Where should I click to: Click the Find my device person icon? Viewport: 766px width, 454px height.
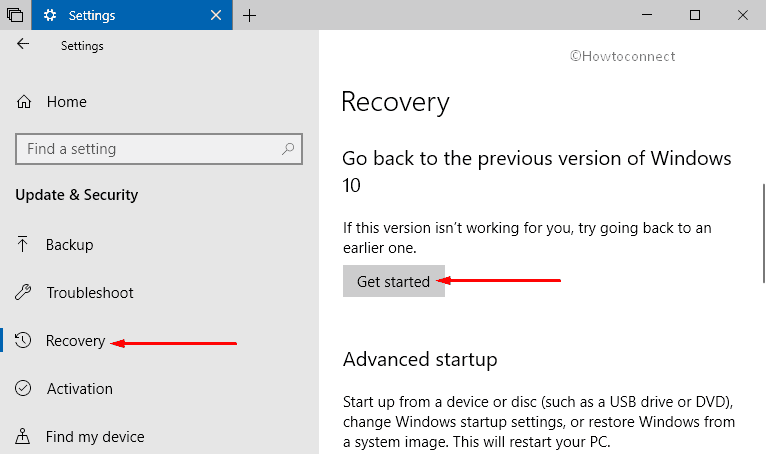point(22,436)
